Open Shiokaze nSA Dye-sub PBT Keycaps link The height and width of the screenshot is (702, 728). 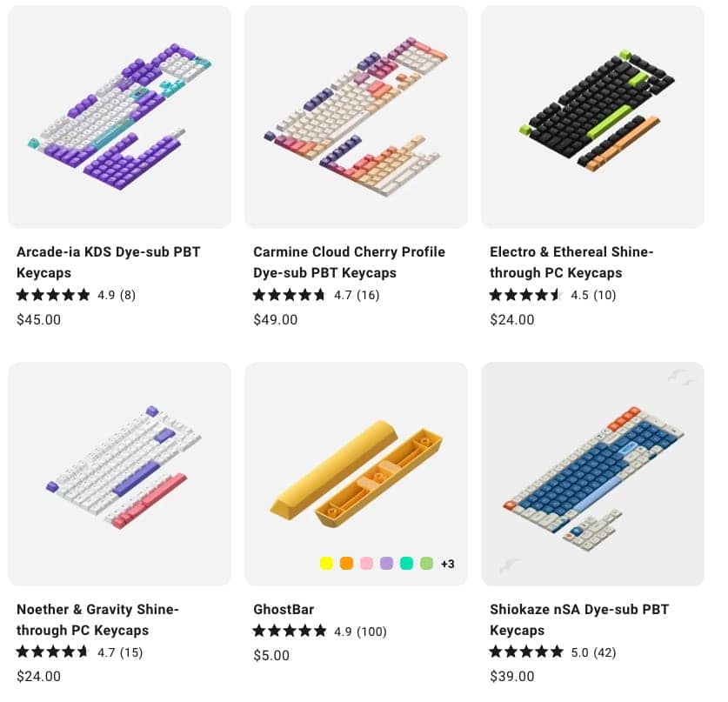(579, 620)
